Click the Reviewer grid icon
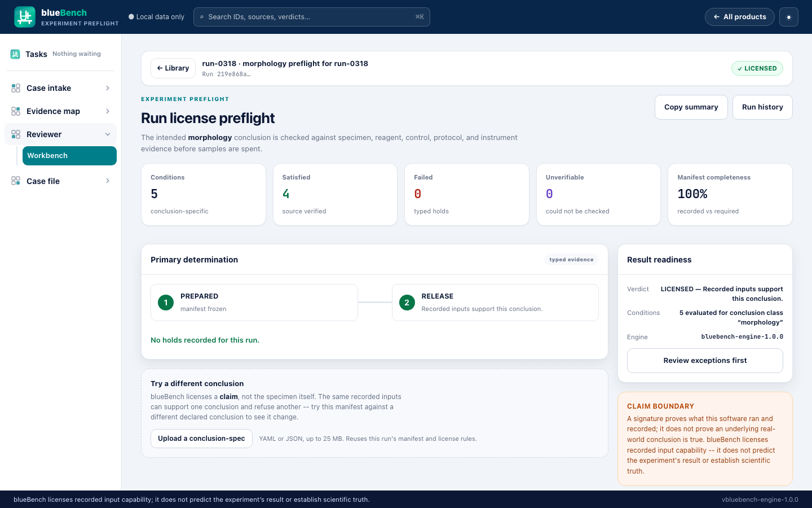Screen dimensions: 812x508 pyautogui.click(x=16, y=134)
